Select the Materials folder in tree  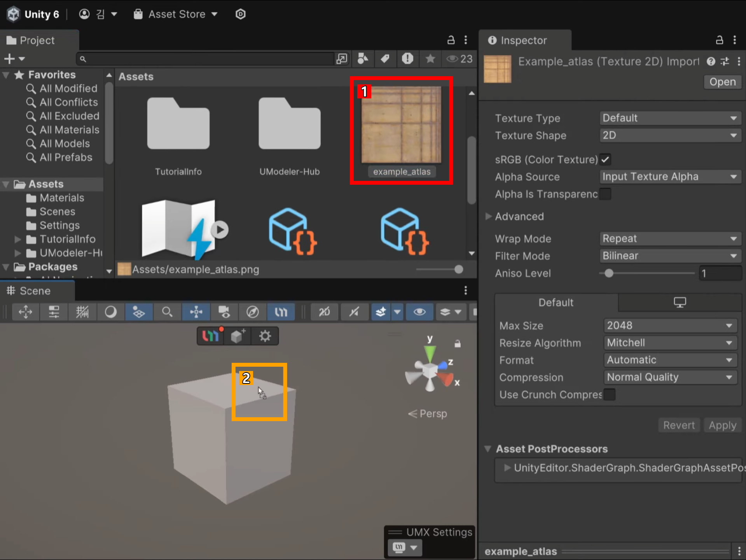[61, 198]
